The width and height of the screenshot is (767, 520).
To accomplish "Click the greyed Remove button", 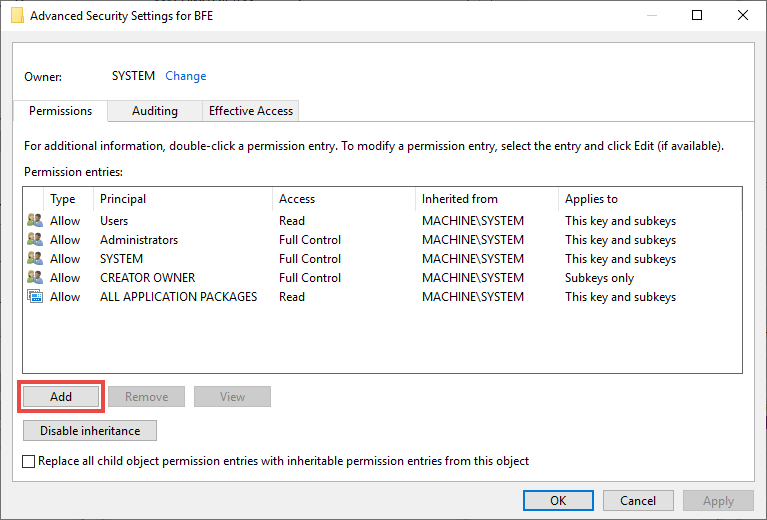I will [x=146, y=397].
